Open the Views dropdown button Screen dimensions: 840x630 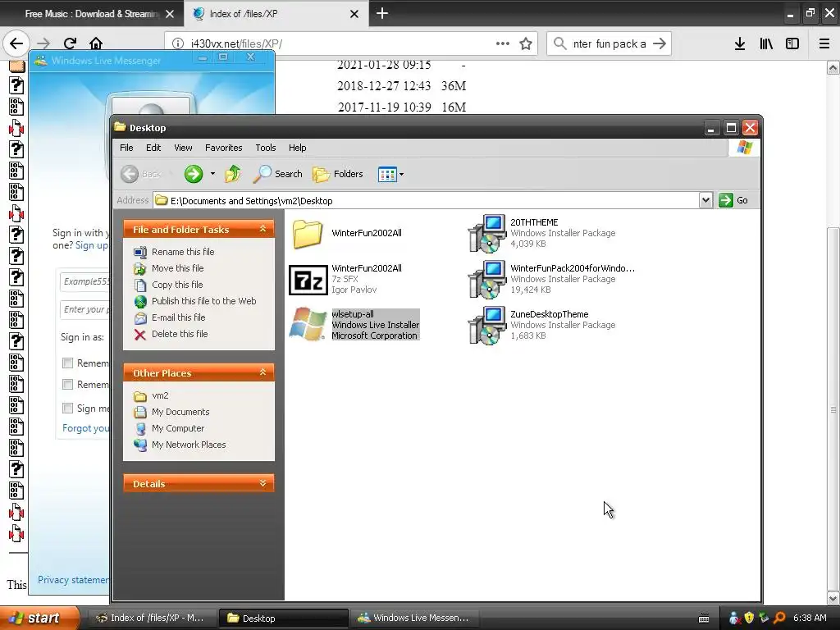390,174
